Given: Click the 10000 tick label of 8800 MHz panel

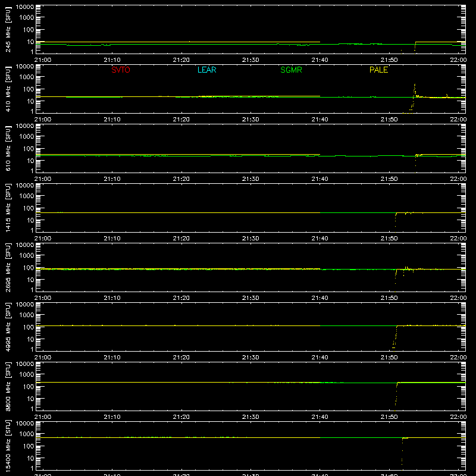Looking at the screenshot, I should 25,364.
